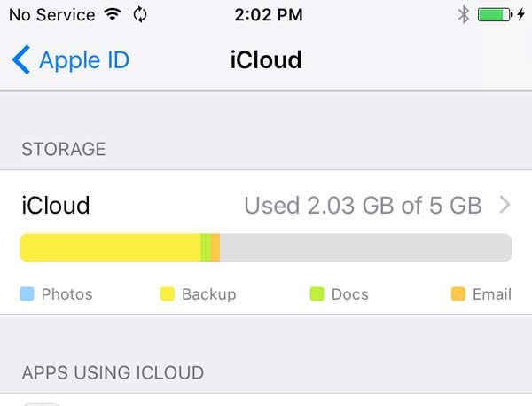Tap the sync activity icon

[140, 14]
